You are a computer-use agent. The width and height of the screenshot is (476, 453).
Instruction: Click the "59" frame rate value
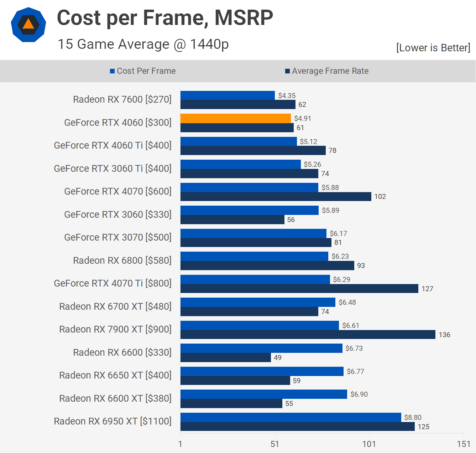[297, 381]
